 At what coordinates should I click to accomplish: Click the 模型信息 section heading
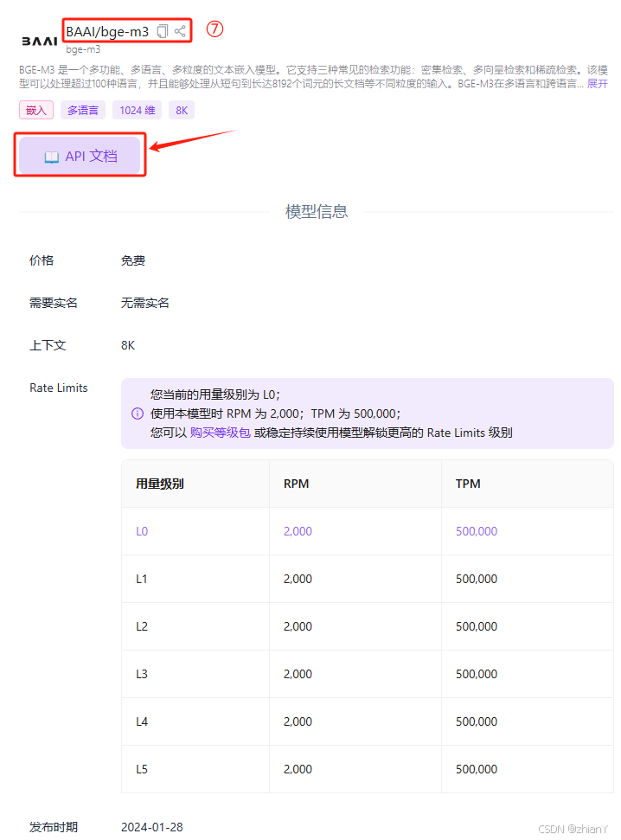click(317, 212)
